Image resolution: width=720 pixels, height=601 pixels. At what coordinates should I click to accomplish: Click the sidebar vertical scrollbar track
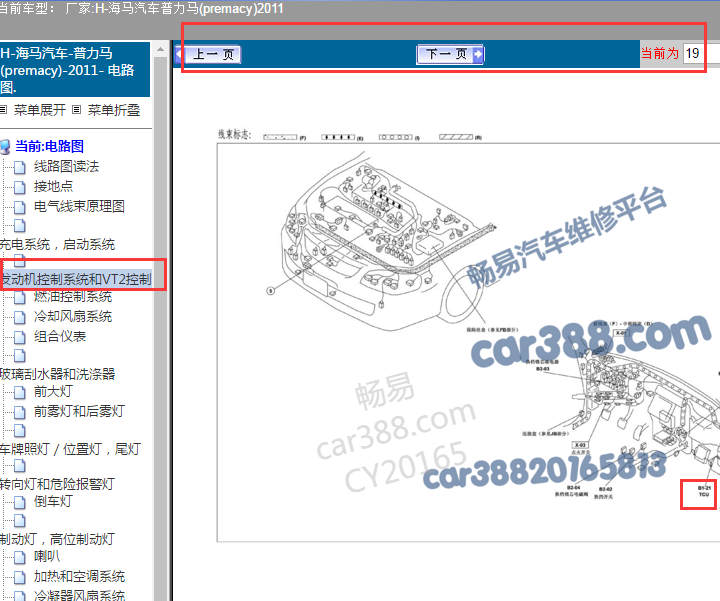160,400
